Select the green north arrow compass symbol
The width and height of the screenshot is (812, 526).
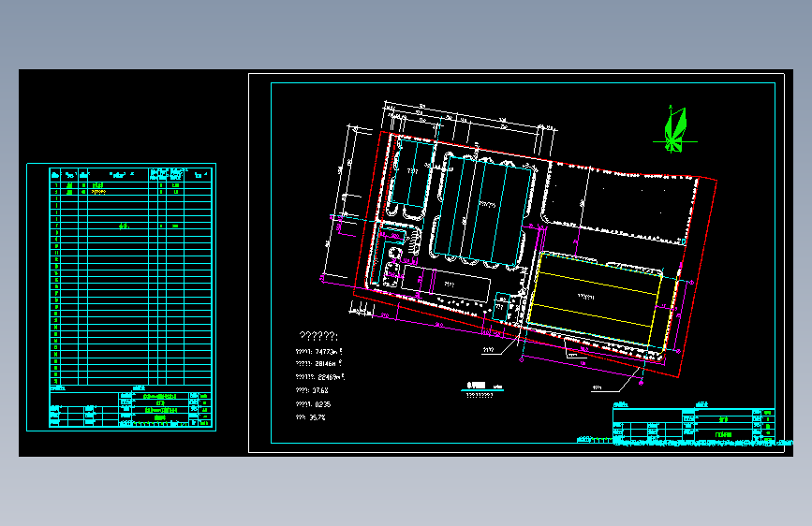coord(674,130)
